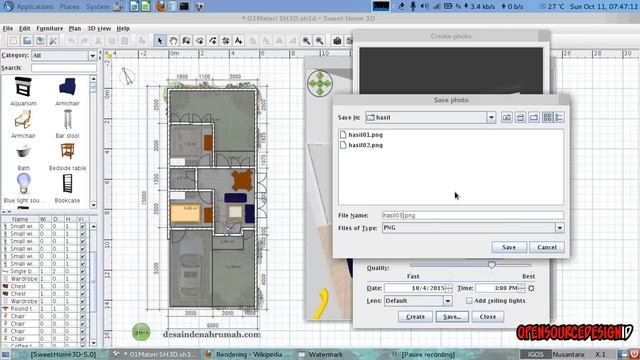Click Create New Folder icon in Save photo

click(x=534, y=118)
